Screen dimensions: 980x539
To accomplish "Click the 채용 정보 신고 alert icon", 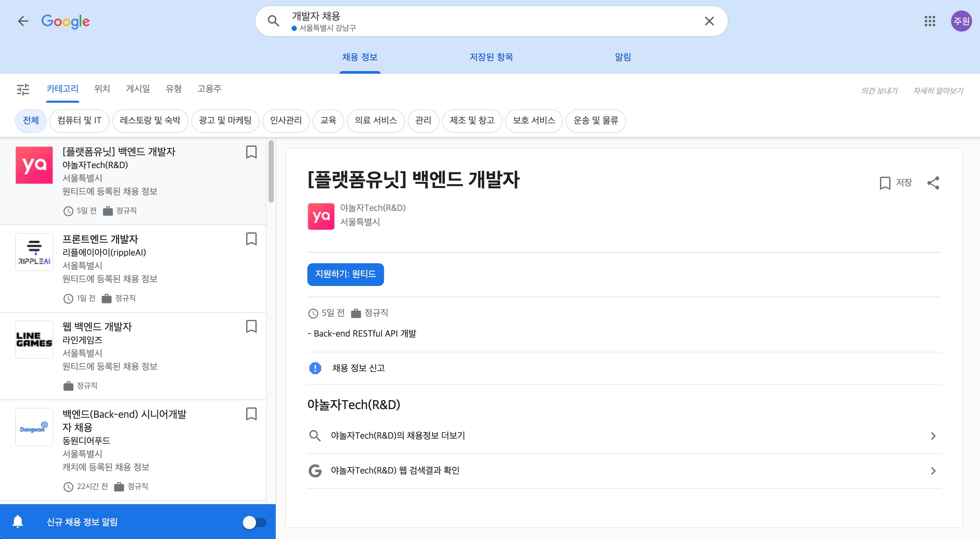I will pyautogui.click(x=315, y=368).
